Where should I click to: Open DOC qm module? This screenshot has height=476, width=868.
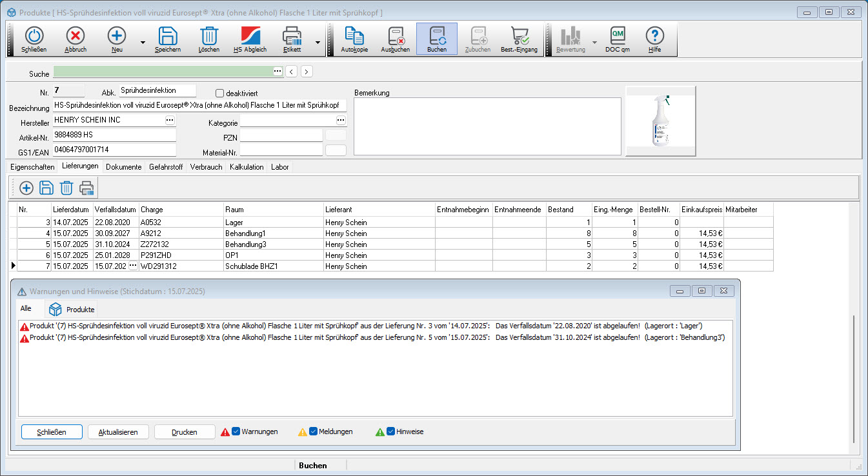pyautogui.click(x=617, y=39)
